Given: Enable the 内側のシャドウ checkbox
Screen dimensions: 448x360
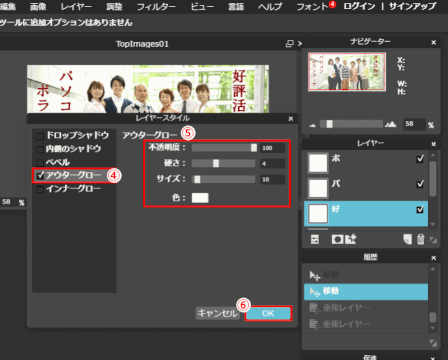Looking at the screenshot, I should (x=40, y=149).
